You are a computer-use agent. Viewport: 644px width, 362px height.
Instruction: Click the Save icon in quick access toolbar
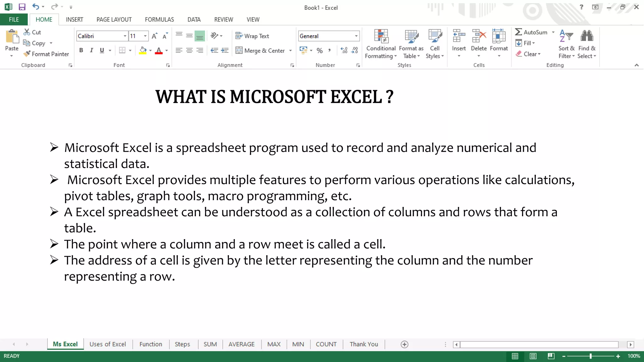[x=22, y=7]
